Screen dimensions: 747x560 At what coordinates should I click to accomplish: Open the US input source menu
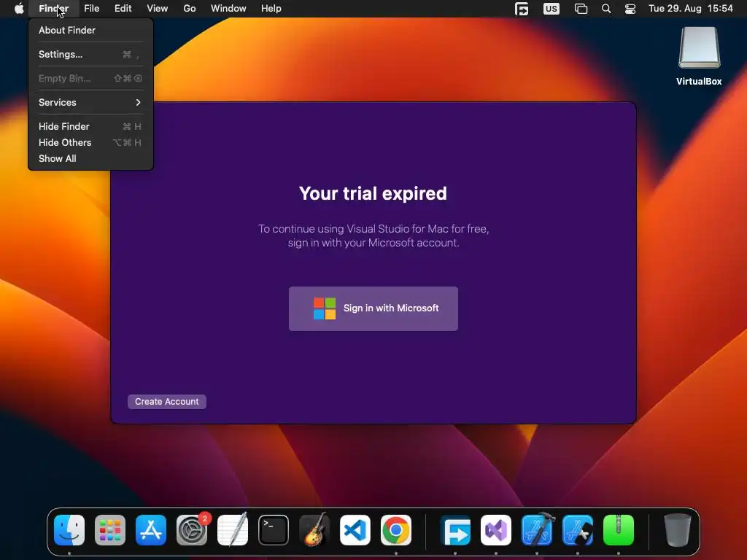click(x=551, y=9)
